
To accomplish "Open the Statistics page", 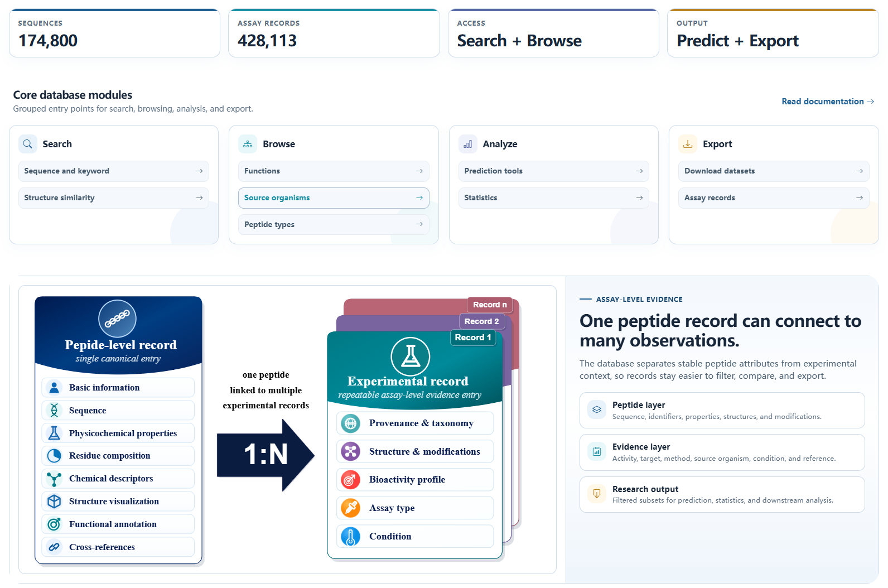I will pyautogui.click(x=554, y=198).
